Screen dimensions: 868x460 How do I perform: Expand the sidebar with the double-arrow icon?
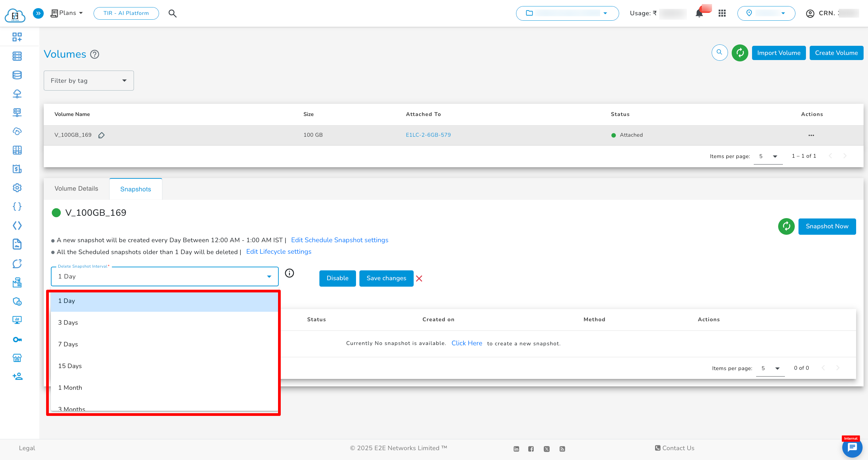click(x=38, y=13)
